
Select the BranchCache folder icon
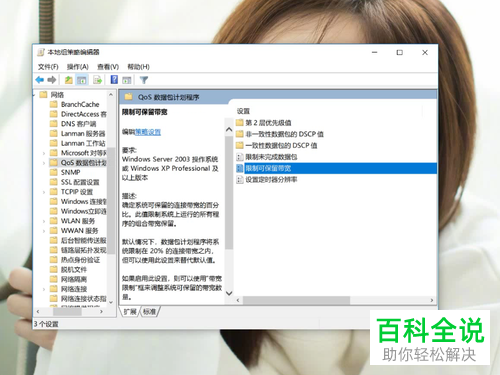point(54,104)
